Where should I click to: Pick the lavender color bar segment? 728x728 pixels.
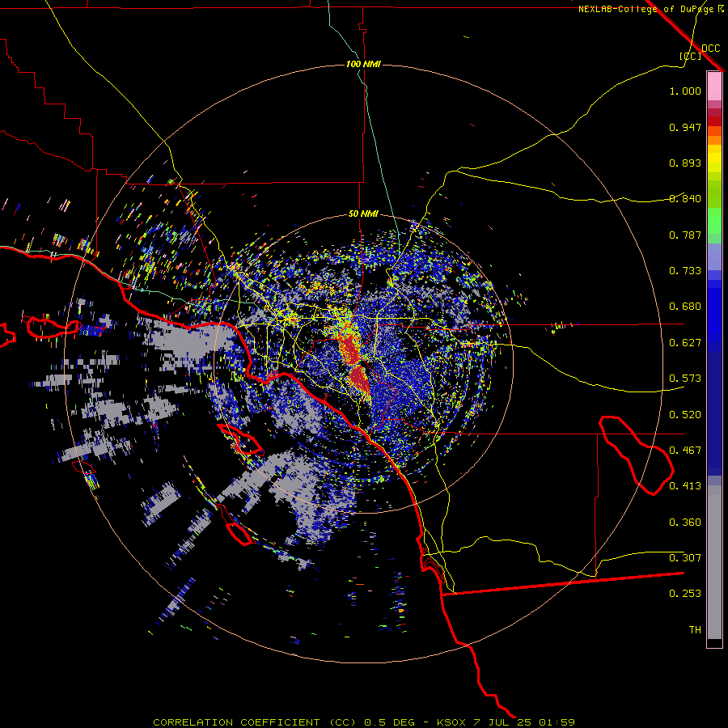714,256
